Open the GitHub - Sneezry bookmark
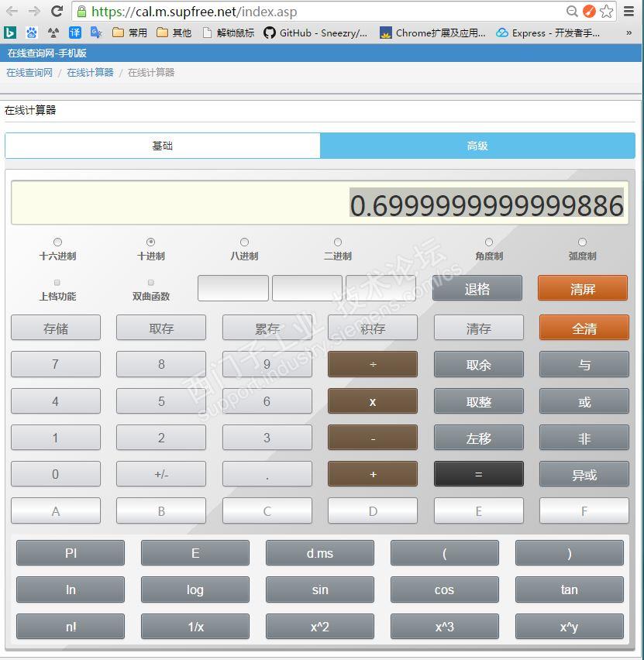644x660 pixels. click(315, 33)
